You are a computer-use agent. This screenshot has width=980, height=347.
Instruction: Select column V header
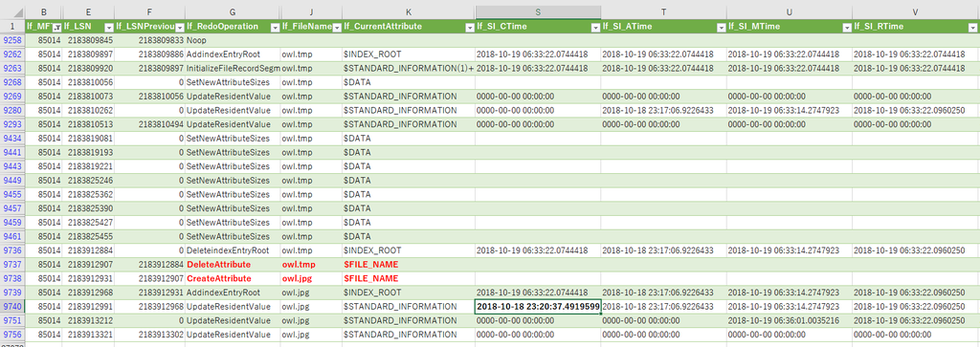point(915,11)
